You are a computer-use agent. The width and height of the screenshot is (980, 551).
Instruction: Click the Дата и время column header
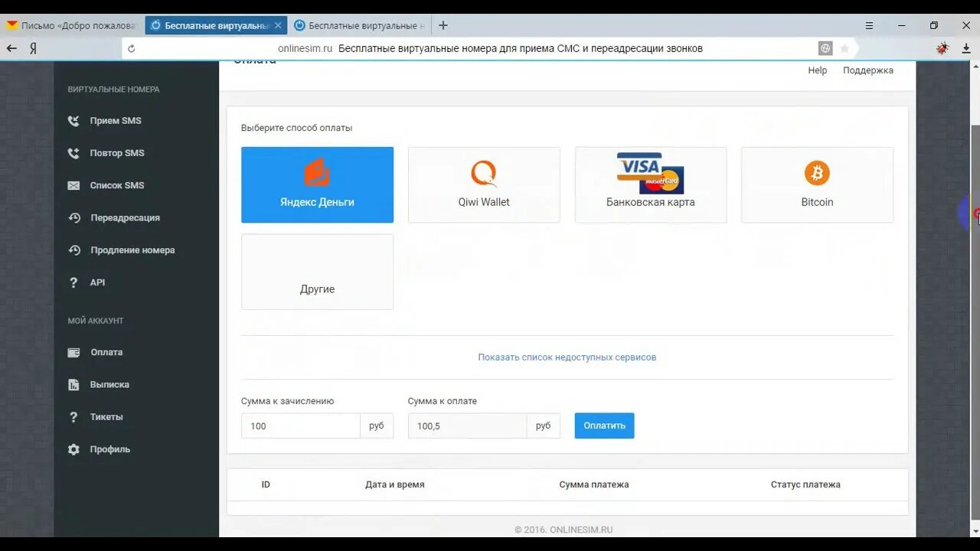(x=395, y=484)
